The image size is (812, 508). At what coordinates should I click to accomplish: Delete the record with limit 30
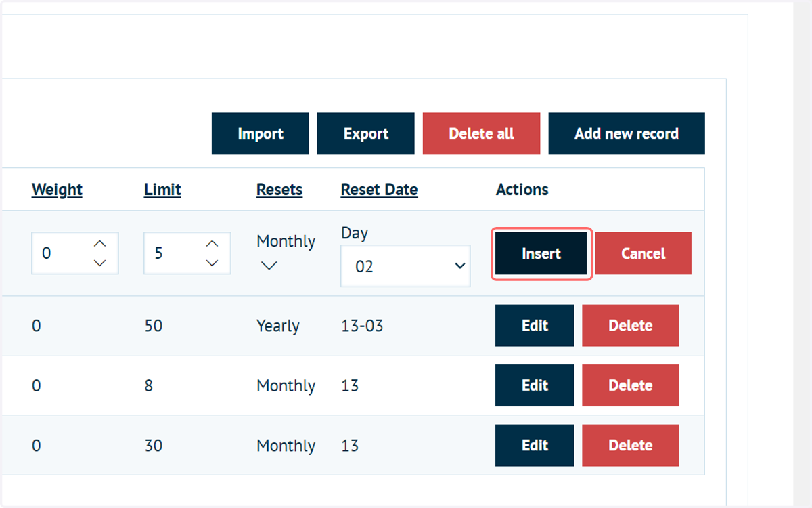pyautogui.click(x=631, y=446)
